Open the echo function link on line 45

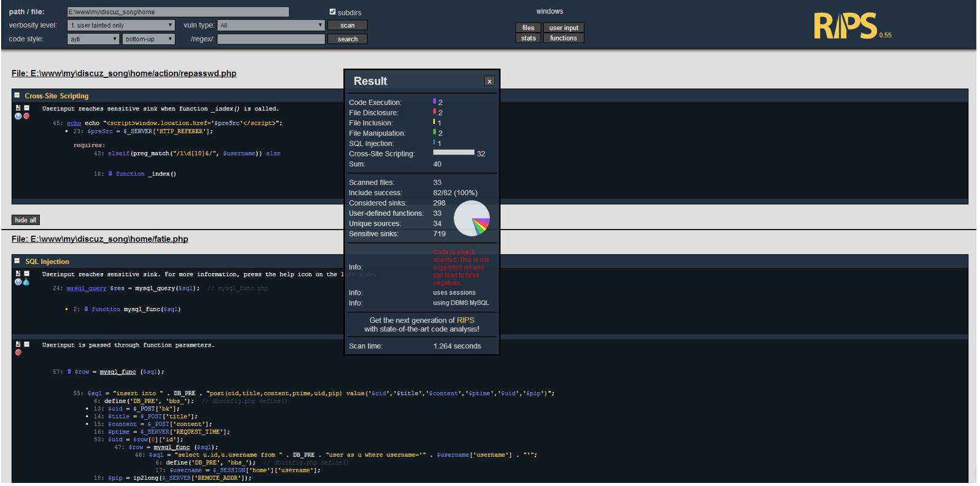click(x=74, y=123)
